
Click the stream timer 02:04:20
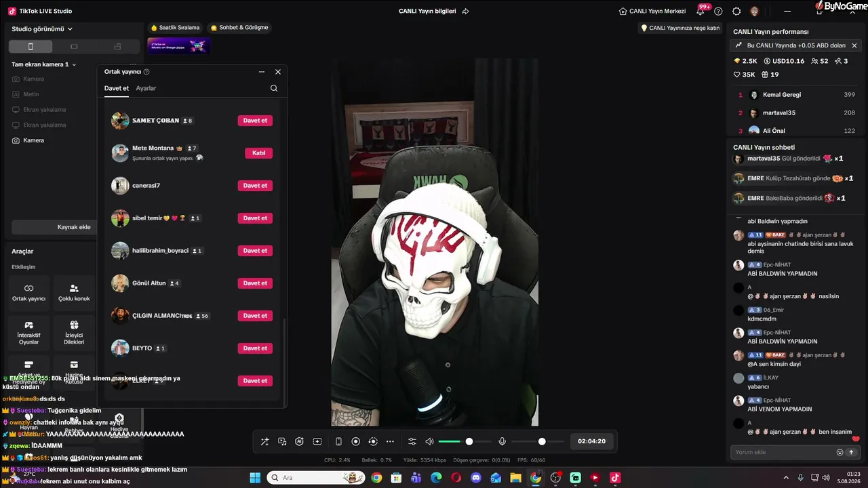(591, 441)
